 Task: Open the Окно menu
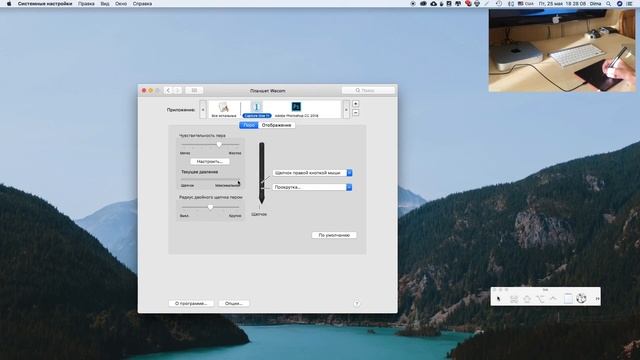(x=121, y=4)
